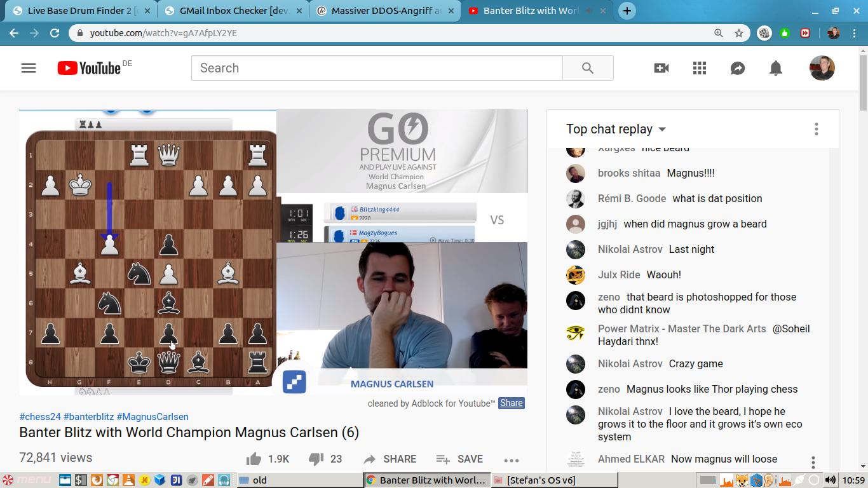The height and width of the screenshot is (488, 868).
Task: Click the YouTube create video camera icon
Action: (x=661, y=68)
